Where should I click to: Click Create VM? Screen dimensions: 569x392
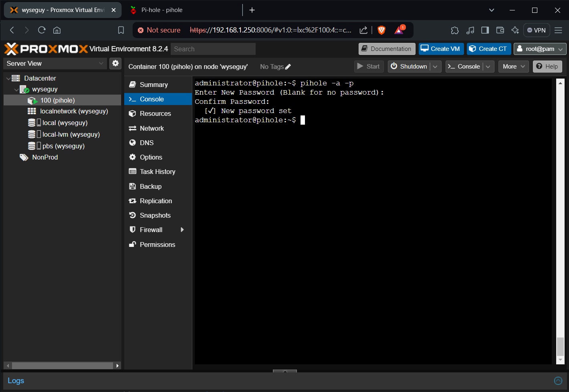click(x=441, y=49)
